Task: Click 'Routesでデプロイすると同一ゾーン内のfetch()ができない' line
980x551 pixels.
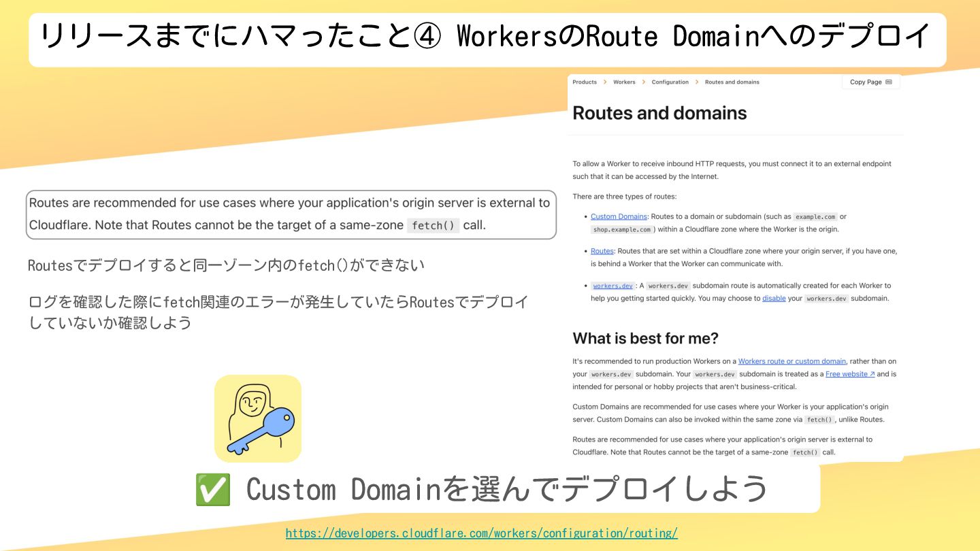Action: (227, 265)
